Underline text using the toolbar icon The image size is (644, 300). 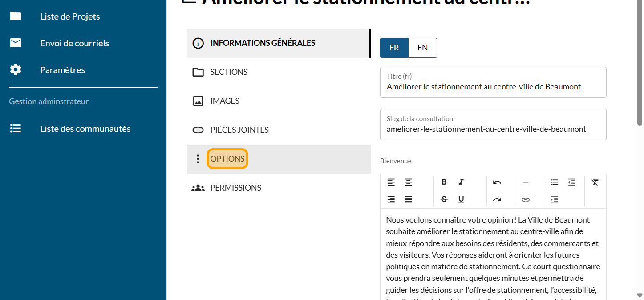point(461,199)
